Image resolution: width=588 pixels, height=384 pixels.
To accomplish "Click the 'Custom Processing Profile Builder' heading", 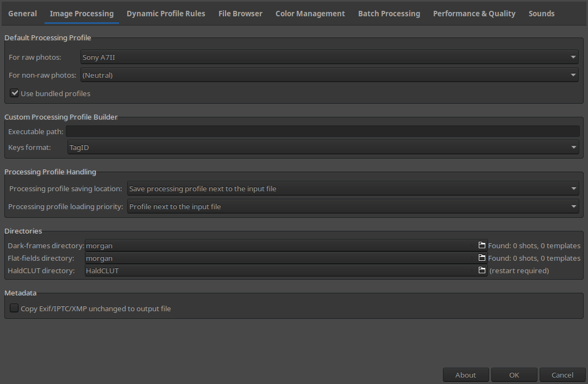I will point(61,117).
